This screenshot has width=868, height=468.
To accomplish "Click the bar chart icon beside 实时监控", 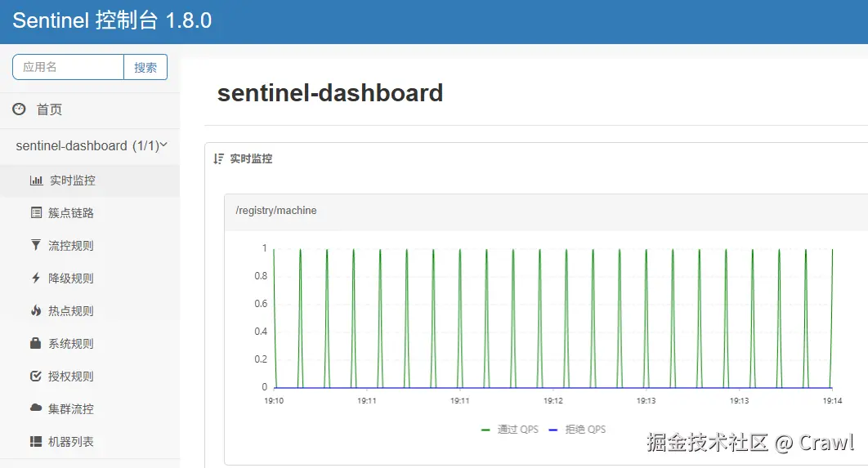I will click(36, 181).
